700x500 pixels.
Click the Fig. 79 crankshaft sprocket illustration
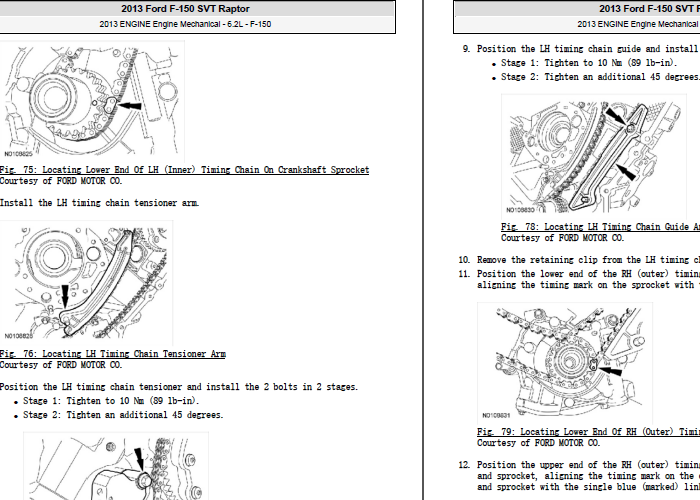pos(565,362)
